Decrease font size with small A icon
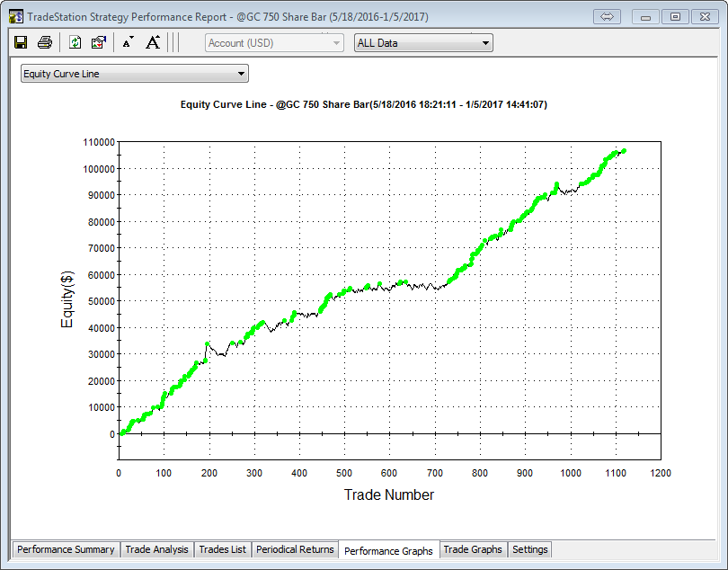 coord(128,42)
